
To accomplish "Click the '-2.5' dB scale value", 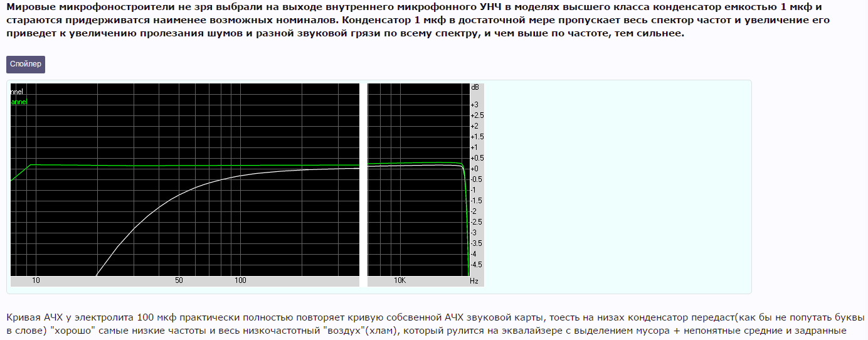I will (x=477, y=222).
